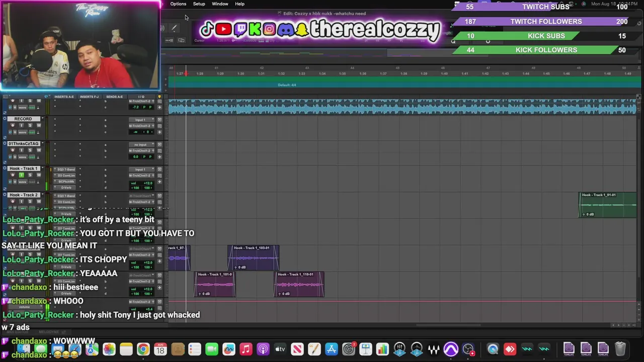Viewport: 644px width, 362px height.
Task: Open Keynote in the Dock
Action: pyautogui.click(x=365, y=349)
